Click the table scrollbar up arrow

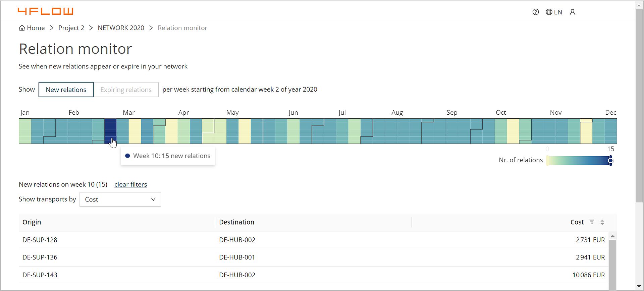(612, 236)
